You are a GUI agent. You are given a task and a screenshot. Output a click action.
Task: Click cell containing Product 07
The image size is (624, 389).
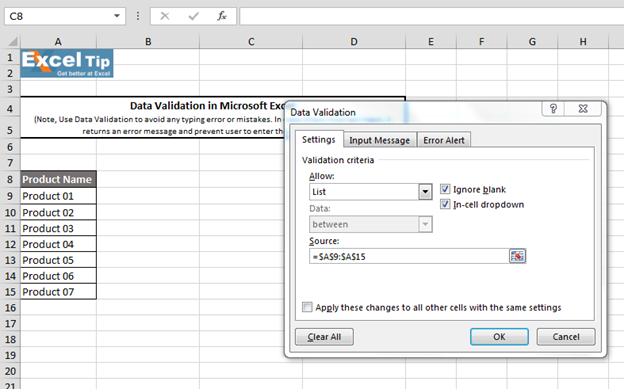tap(58, 291)
